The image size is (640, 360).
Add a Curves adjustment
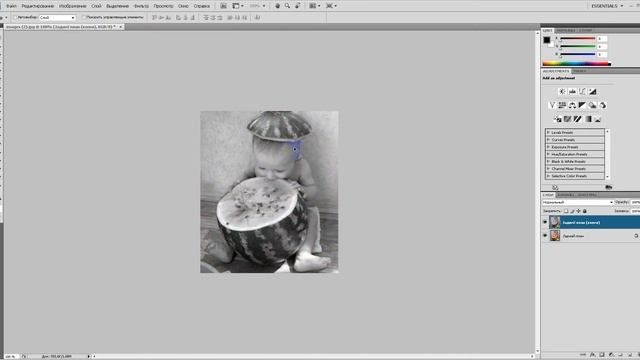click(582, 91)
